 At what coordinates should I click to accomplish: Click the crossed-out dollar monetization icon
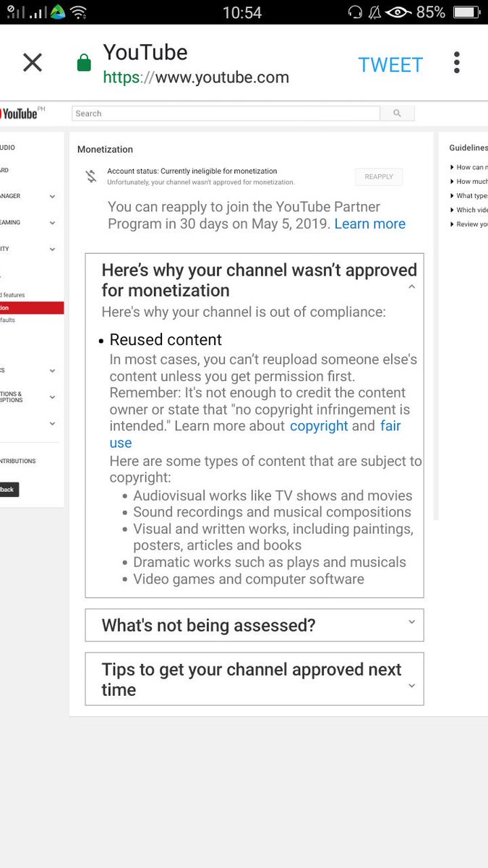tap(91, 176)
